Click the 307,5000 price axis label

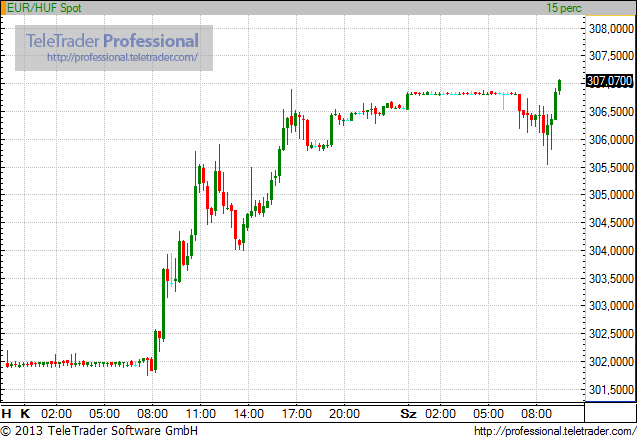click(611, 56)
